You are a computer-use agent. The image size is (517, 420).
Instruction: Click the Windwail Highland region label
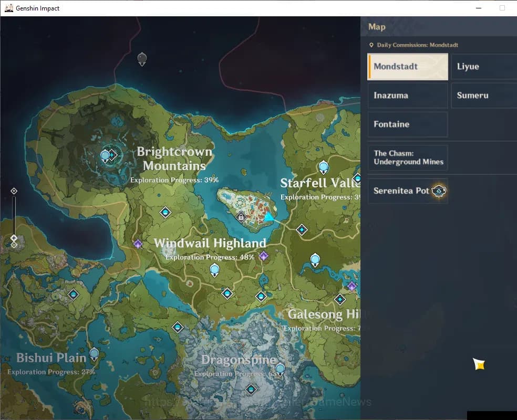210,243
